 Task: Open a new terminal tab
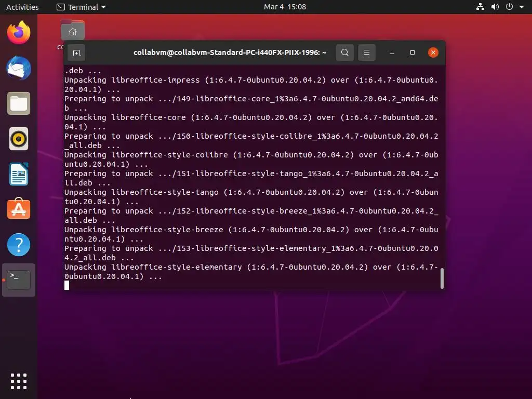click(x=76, y=52)
